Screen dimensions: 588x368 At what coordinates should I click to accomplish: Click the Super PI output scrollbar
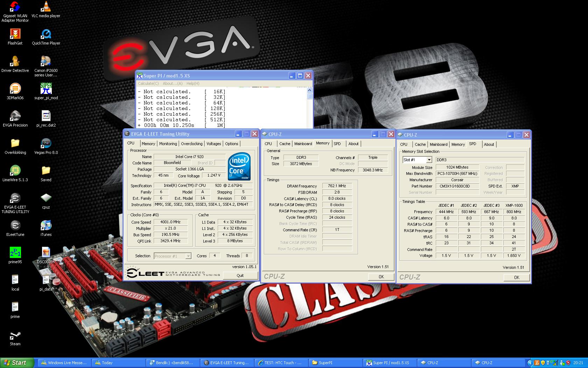(310, 108)
